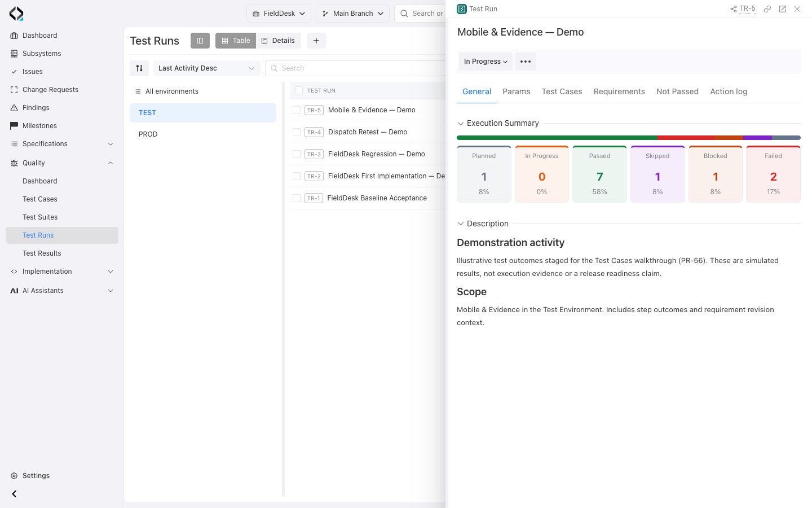Image resolution: width=812 pixels, height=508 pixels.
Task: Switch to the General tab
Action: (476, 91)
